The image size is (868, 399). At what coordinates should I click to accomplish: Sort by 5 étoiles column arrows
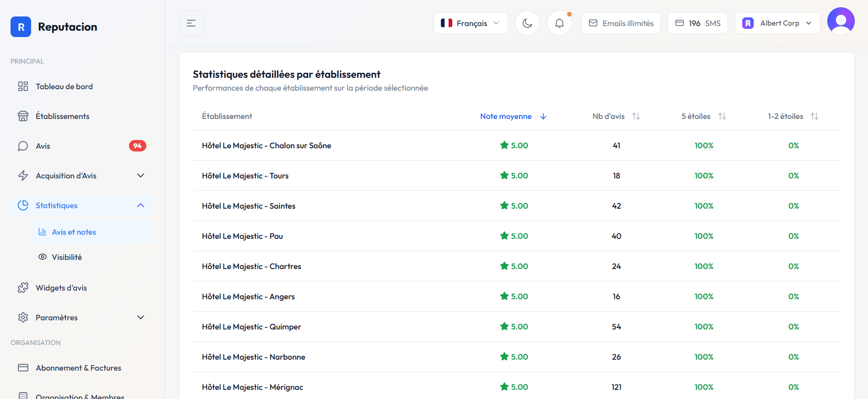tap(722, 116)
